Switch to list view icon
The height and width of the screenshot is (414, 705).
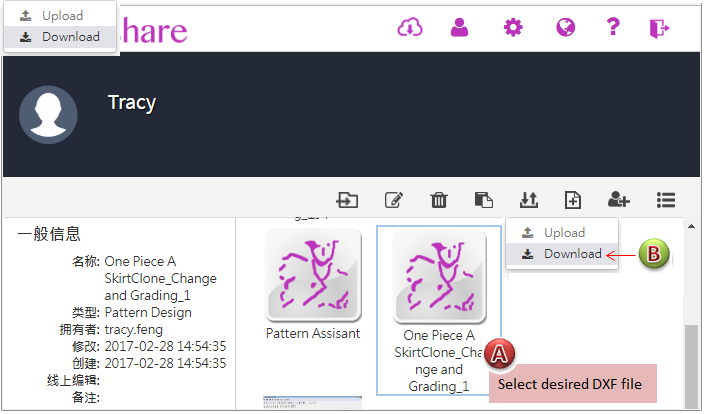[x=666, y=200]
